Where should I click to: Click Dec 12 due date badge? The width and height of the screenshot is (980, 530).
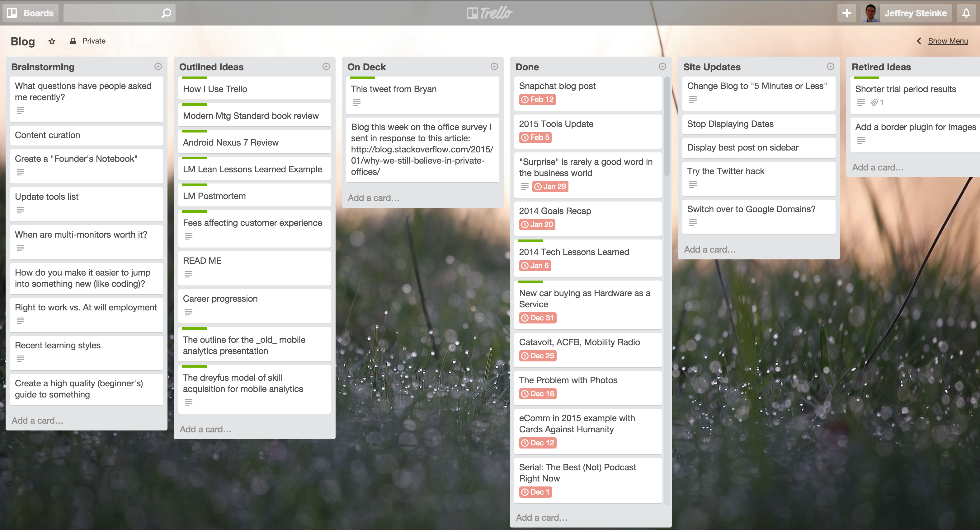538,443
